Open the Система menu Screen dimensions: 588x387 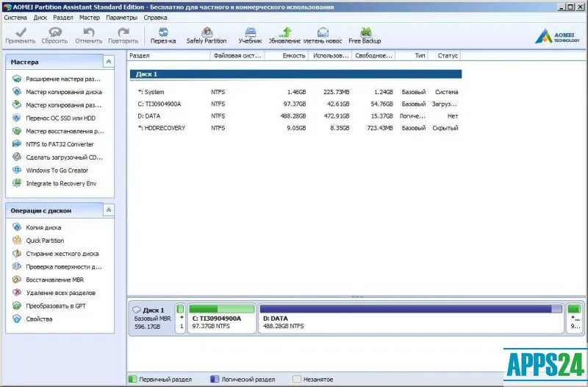tap(15, 18)
